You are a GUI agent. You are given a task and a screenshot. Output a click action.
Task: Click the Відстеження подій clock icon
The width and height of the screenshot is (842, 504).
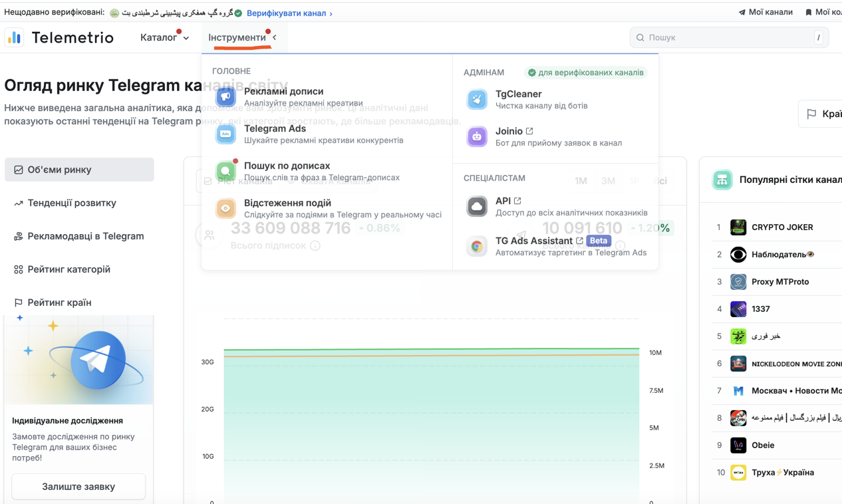[x=225, y=207]
